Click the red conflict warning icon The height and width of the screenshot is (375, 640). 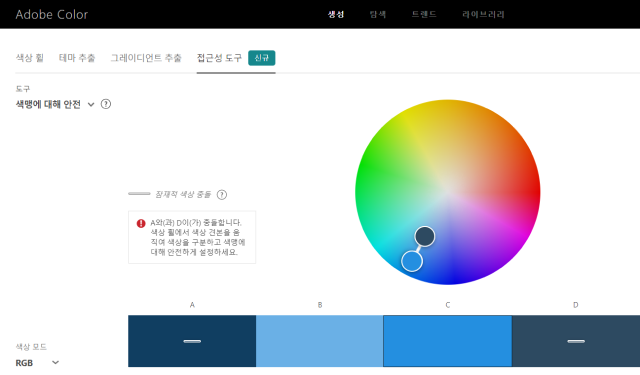(x=141, y=223)
